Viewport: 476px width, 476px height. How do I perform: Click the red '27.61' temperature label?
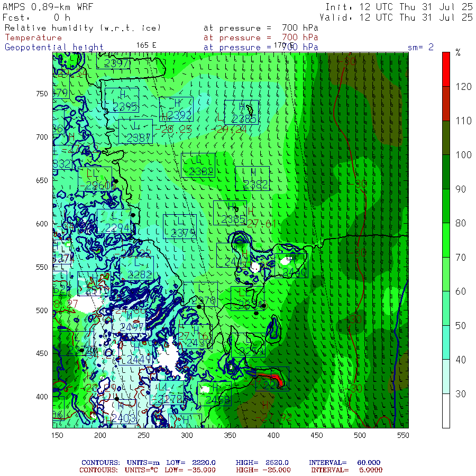pyautogui.click(x=262, y=224)
